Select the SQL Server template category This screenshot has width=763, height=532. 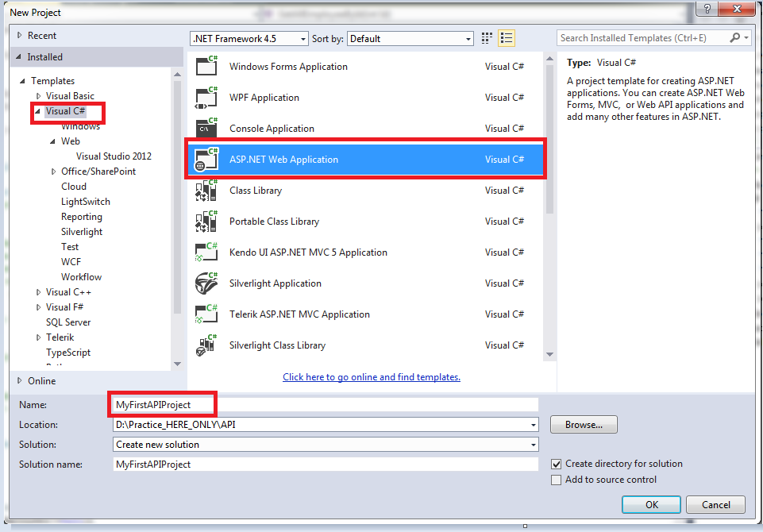(x=68, y=322)
